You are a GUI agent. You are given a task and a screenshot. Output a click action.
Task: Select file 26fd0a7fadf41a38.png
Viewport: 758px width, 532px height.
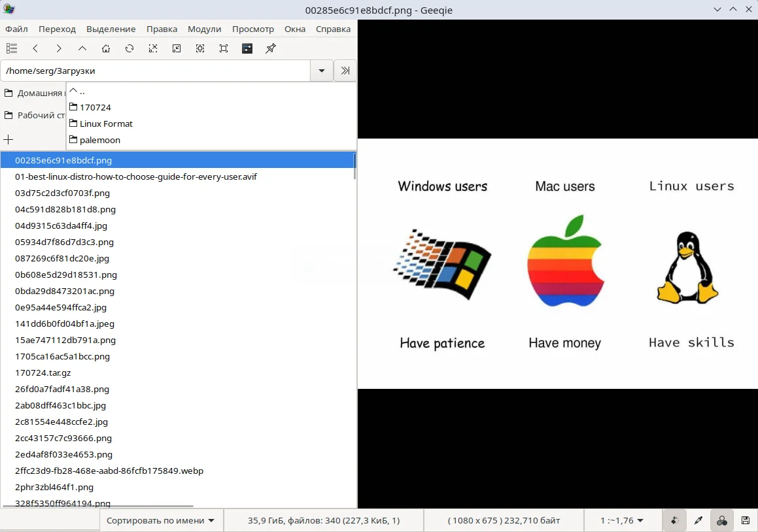177,389
